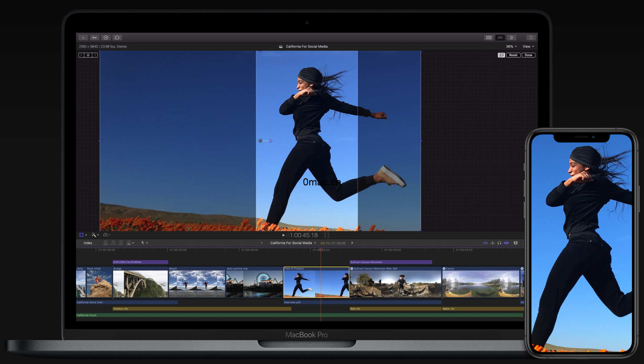This screenshot has width=644, height=364.
Task: Open the enhancements magic wand menu
Action: tap(95, 235)
